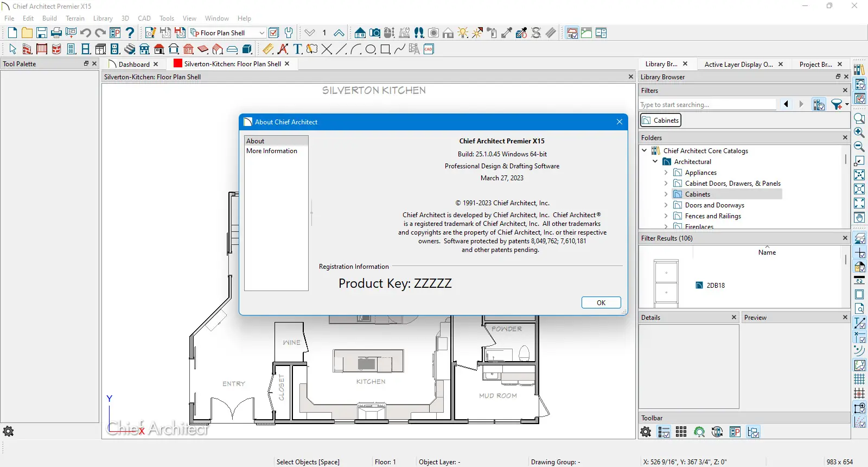The width and height of the screenshot is (868, 467).
Task: Toggle the tree view button in library toolbar
Action: point(753,432)
